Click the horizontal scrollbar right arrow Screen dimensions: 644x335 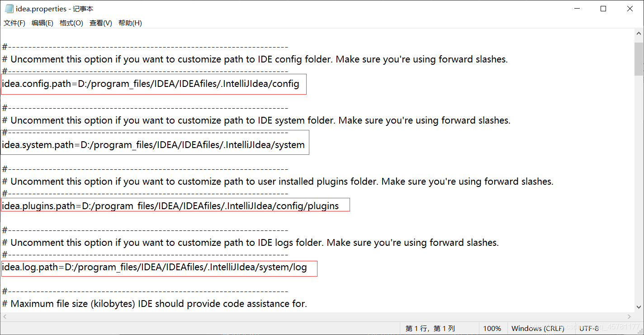coord(629,317)
